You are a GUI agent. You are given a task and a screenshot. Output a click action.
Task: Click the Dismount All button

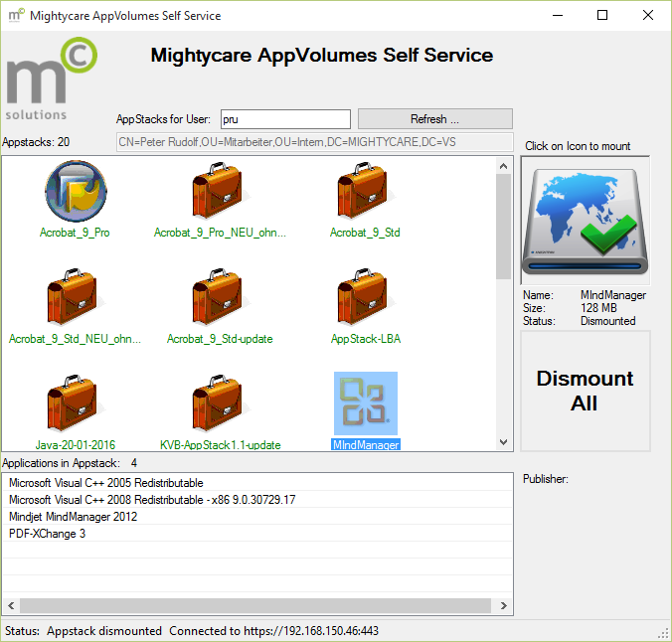(x=585, y=391)
